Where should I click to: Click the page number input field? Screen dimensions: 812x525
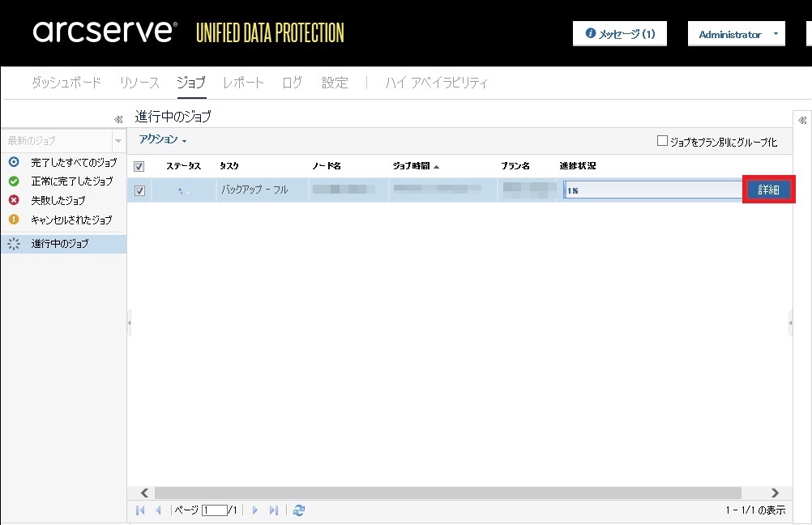[x=215, y=510]
